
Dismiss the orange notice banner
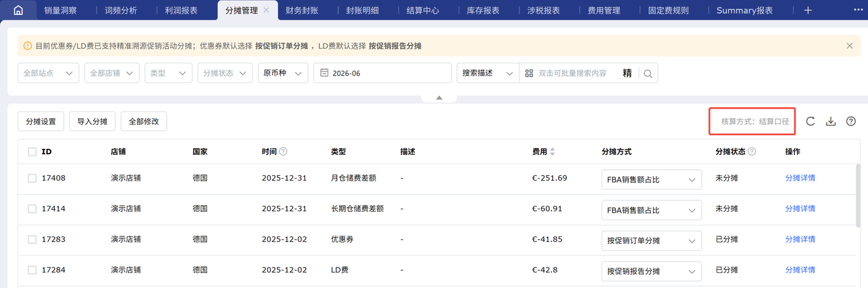pyautogui.click(x=850, y=46)
